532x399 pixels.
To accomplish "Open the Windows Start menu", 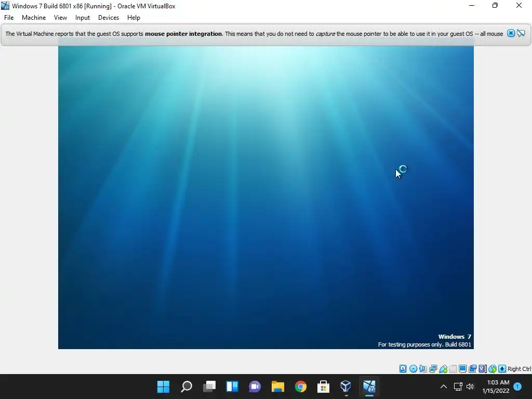I will coord(163,387).
